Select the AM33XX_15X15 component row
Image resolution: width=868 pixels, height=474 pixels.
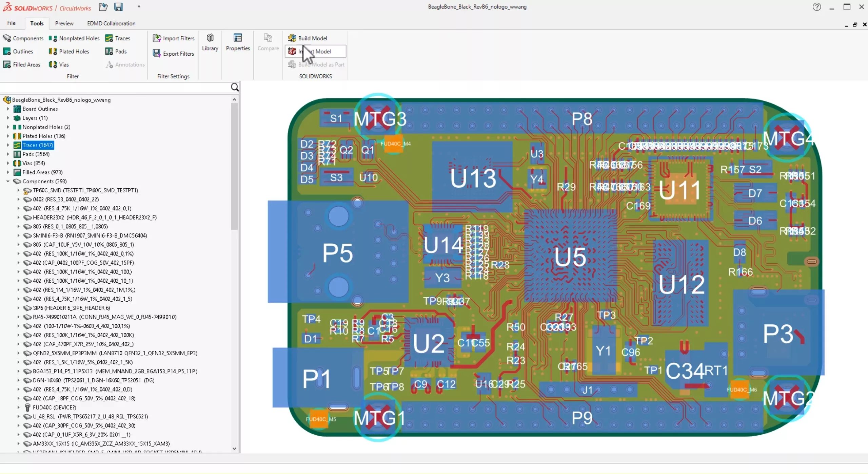[101, 443]
